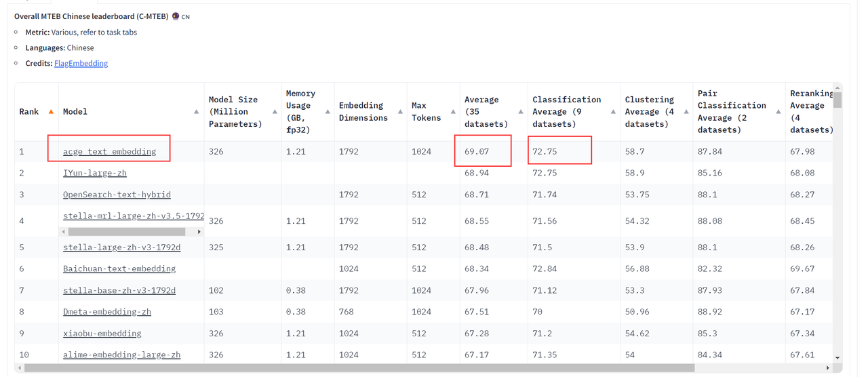Visit the Dmeta-embedding-zh model page
Image resolution: width=868 pixels, height=377 pixels.
(x=107, y=312)
